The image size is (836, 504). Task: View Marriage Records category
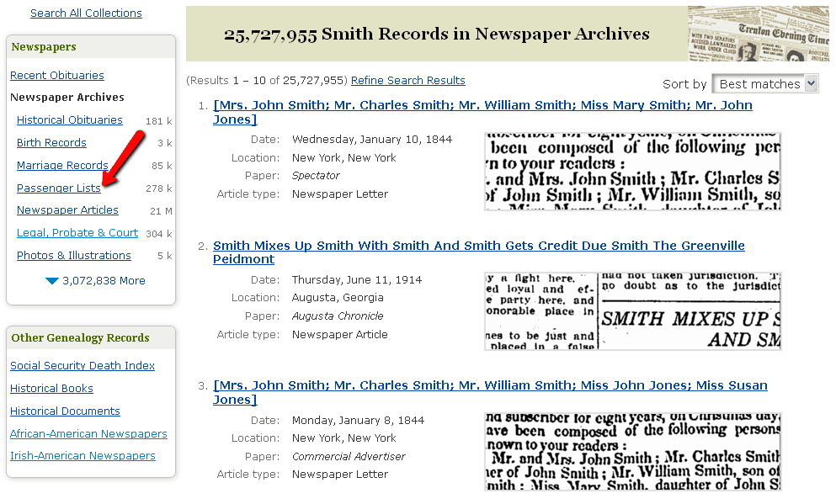tap(62, 165)
